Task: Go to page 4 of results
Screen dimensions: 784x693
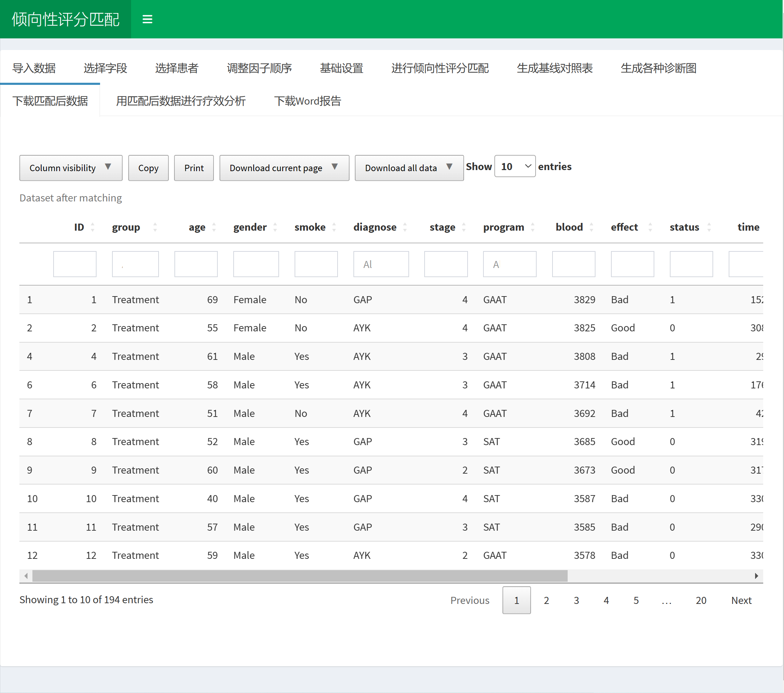Action: 606,600
